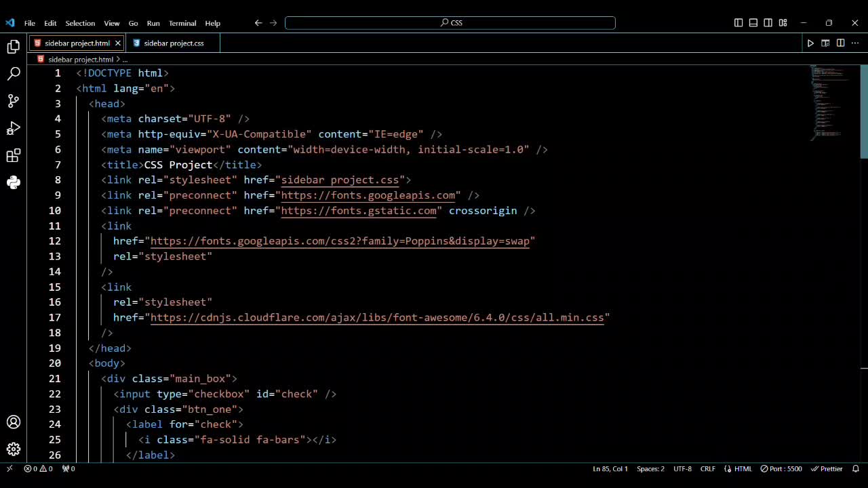Go forward with the right arrow
The height and width of the screenshot is (488, 868).
click(273, 23)
